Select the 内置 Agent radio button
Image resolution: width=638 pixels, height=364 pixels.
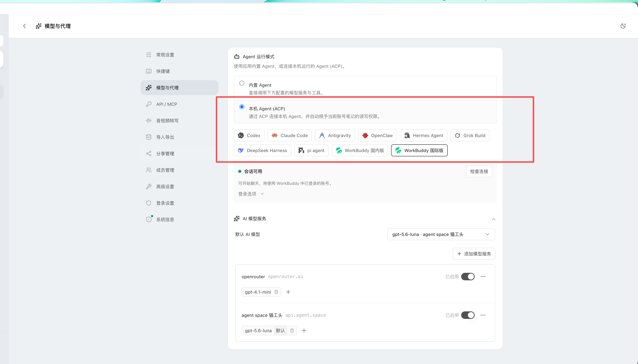(x=242, y=83)
